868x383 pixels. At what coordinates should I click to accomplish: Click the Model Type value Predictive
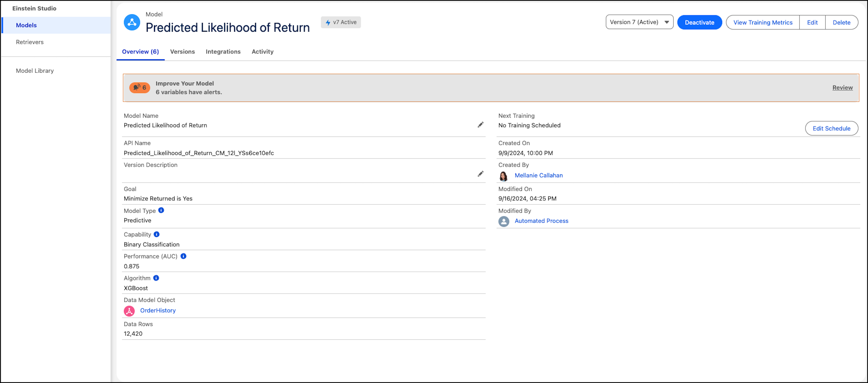tap(137, 221)
